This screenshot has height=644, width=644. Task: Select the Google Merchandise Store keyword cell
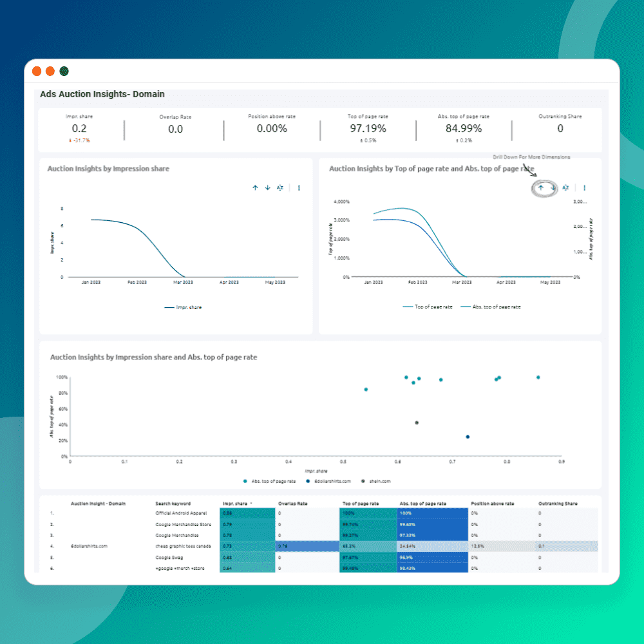pyautogui.click(x=183, y=524)
